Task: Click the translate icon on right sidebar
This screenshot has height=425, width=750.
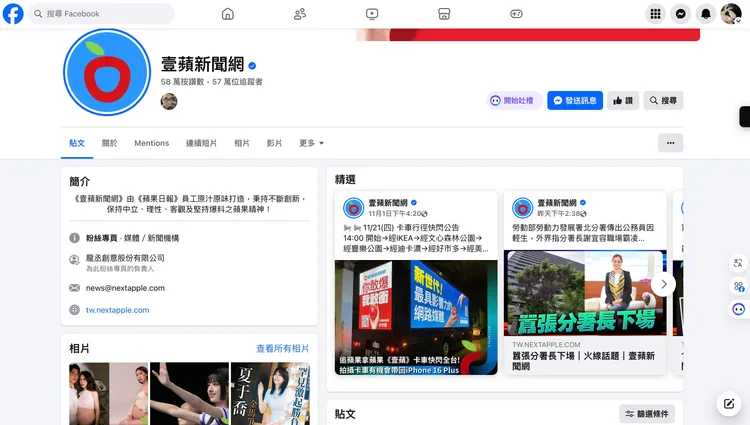Action: pyautogui.click(x=738, y=263)
